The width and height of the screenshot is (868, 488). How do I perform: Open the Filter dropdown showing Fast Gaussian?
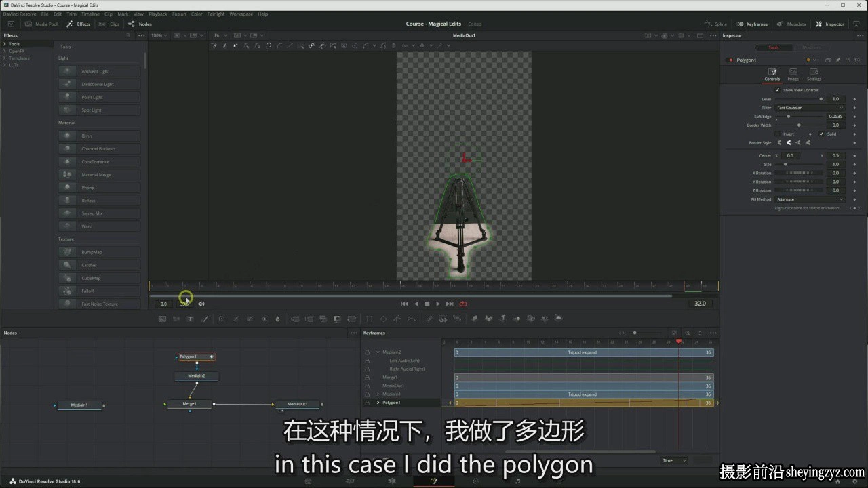[810, 108]
